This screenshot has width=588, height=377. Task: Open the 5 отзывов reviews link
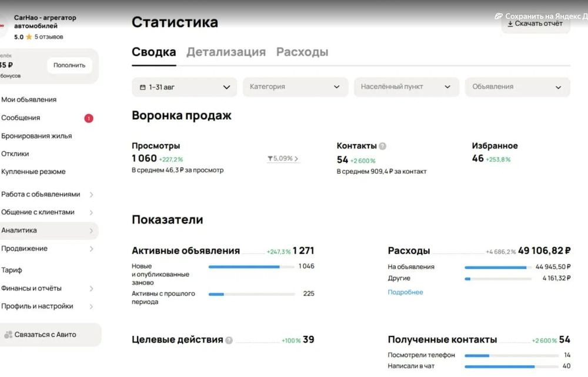pos(49,36)
